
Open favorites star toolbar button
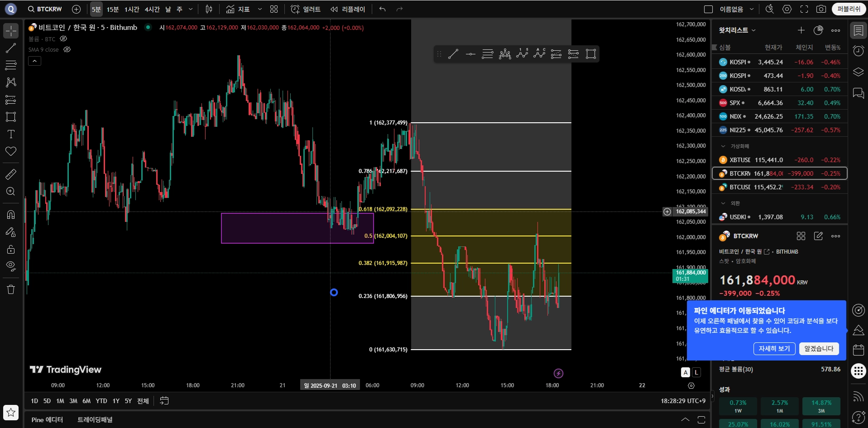[11, 412]
